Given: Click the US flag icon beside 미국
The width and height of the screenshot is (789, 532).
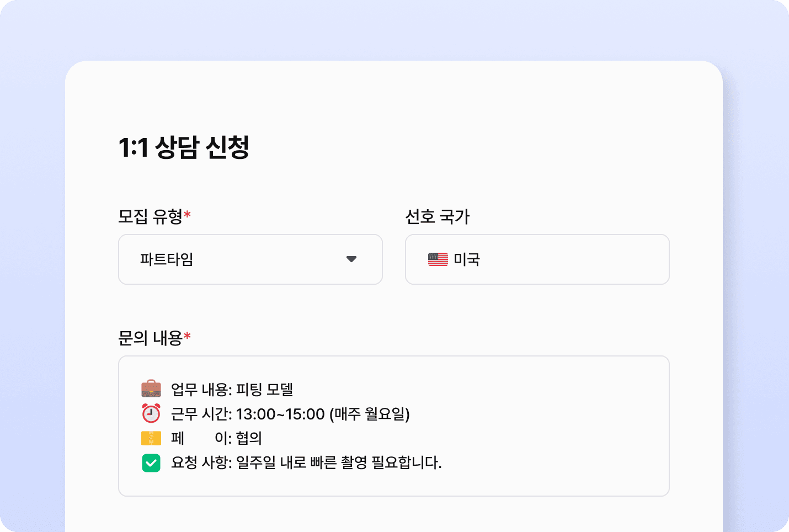Looking at the screenshot, I should click(x=438, y=259).
